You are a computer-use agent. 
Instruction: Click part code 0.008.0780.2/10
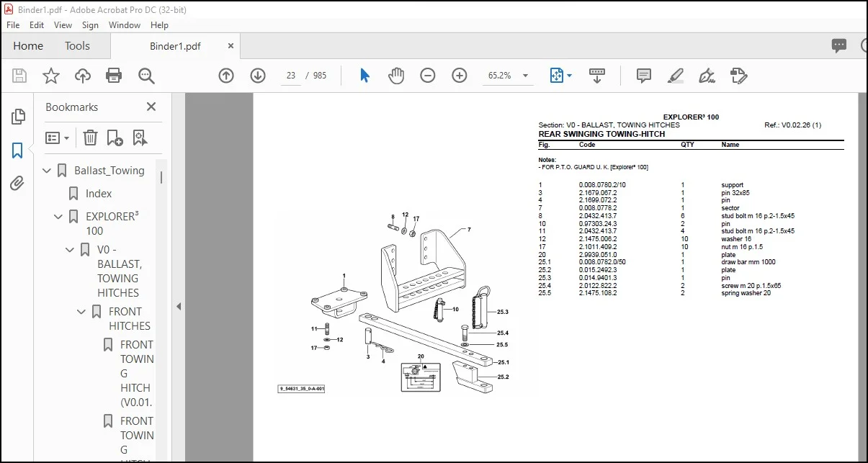(602, 185)
